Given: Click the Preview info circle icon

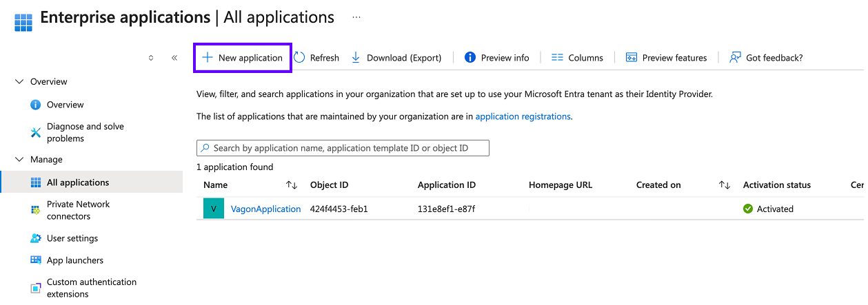Looking at the screenshot, I should [470, 58].
